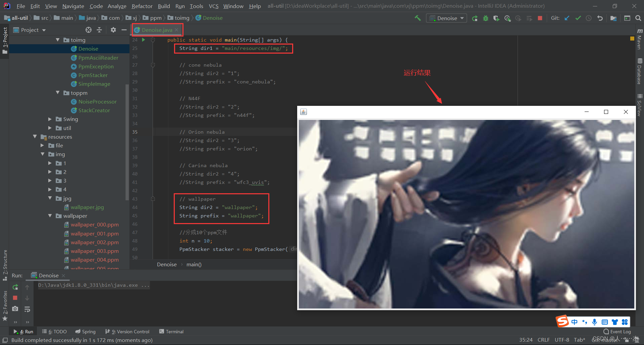Rerun Denoise in Run panel
The height and width of the screenshot is (345, 644).
(x=15, y=287)
